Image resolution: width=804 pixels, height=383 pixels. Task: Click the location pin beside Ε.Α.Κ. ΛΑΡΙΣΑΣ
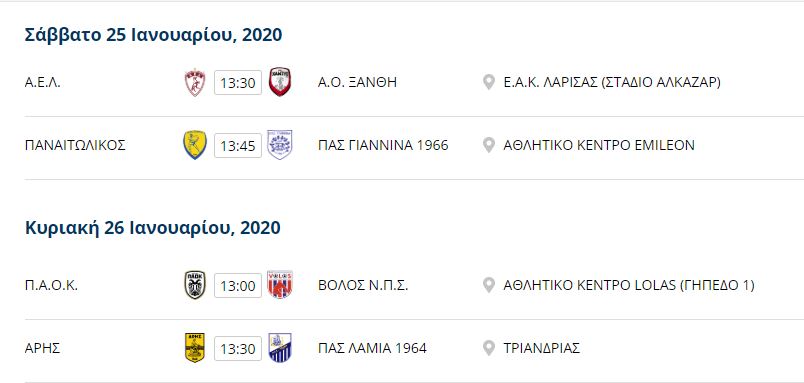[489, 82]
